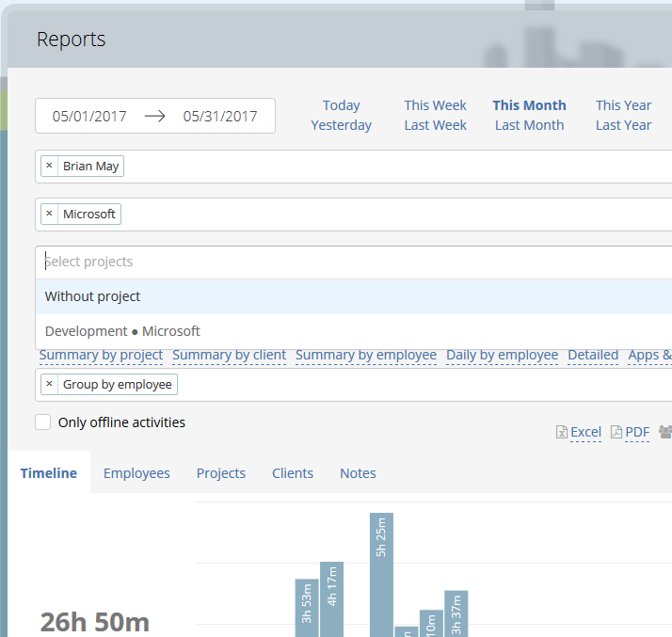The image size is (672, 637).
Task: Switch to the Employees tab
Action: click(136, 473)
